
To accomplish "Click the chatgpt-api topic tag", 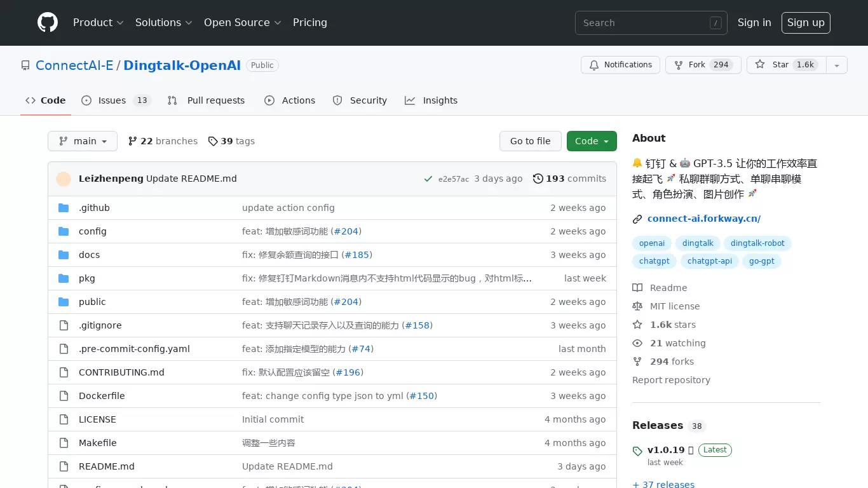I will 709,261.
